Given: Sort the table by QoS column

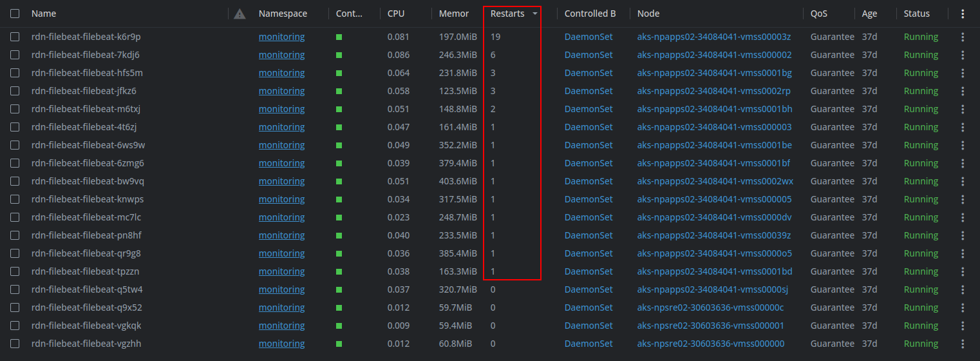Looking at the screenshot, I should pyautogui.click(x=819, y=14).
